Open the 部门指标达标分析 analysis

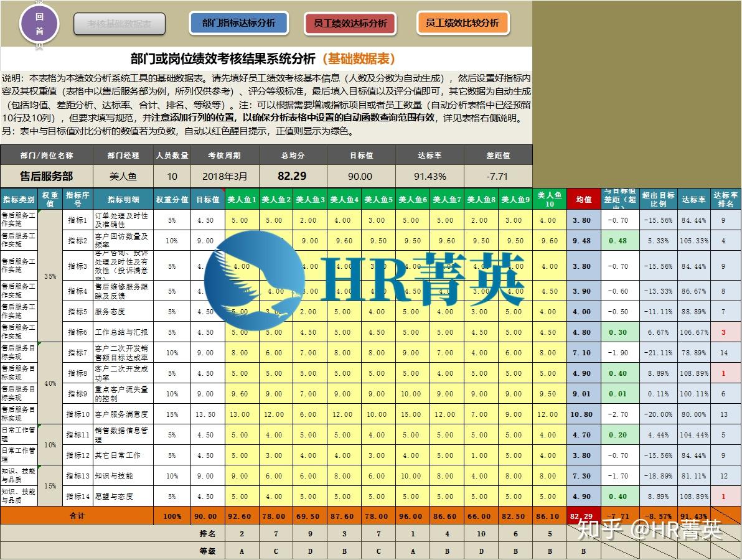coord(238,23)
